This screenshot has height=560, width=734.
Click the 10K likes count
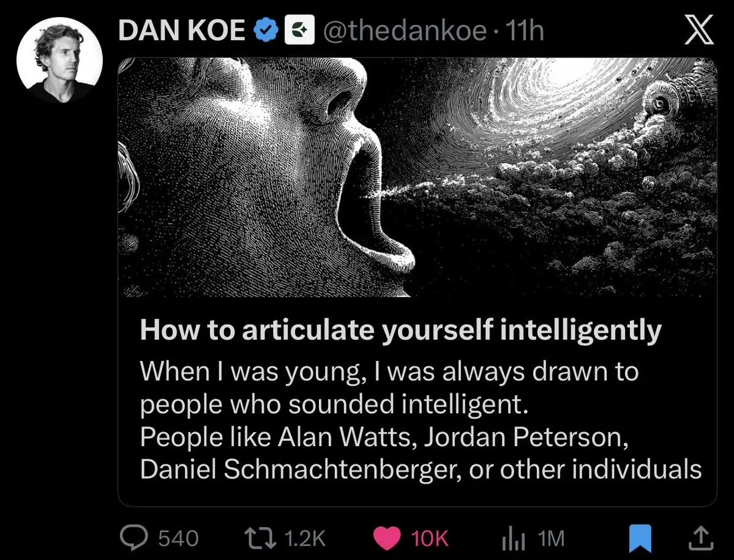(430, 538)
